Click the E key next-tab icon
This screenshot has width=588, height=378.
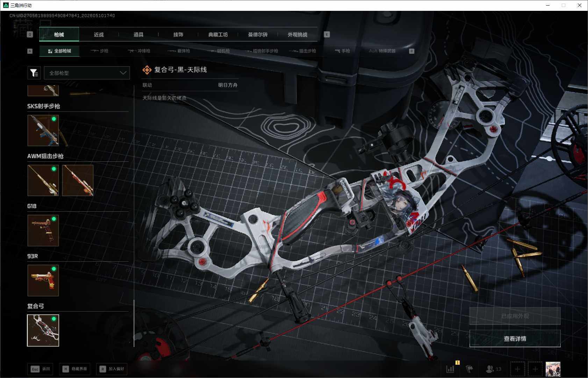pyautogui.click(x=327, y=34)
